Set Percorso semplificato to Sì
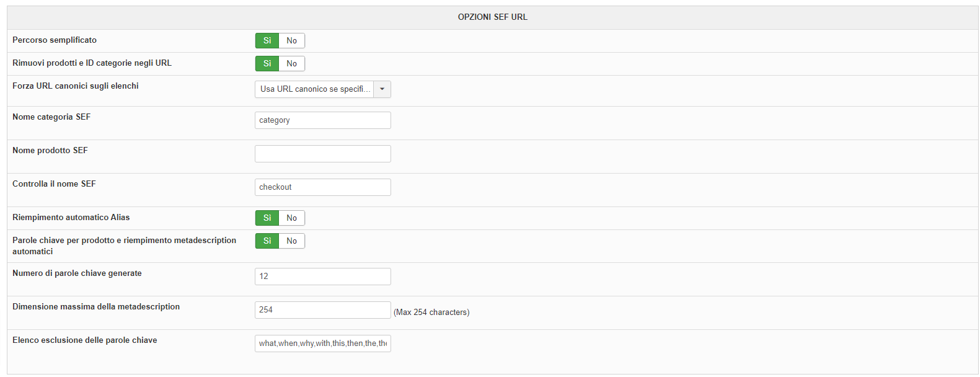 (267, 41)
